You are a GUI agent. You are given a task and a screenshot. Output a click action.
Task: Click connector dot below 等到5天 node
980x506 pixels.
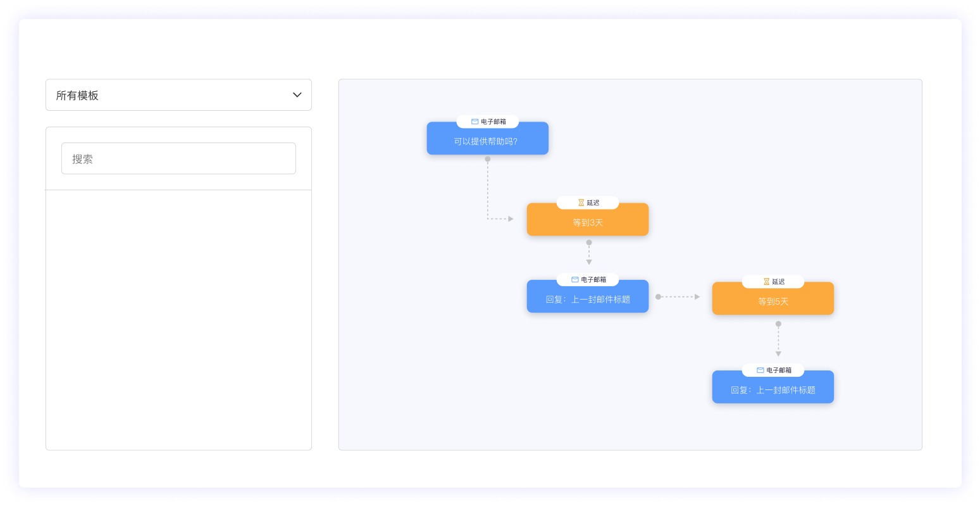tap(778, 324)
